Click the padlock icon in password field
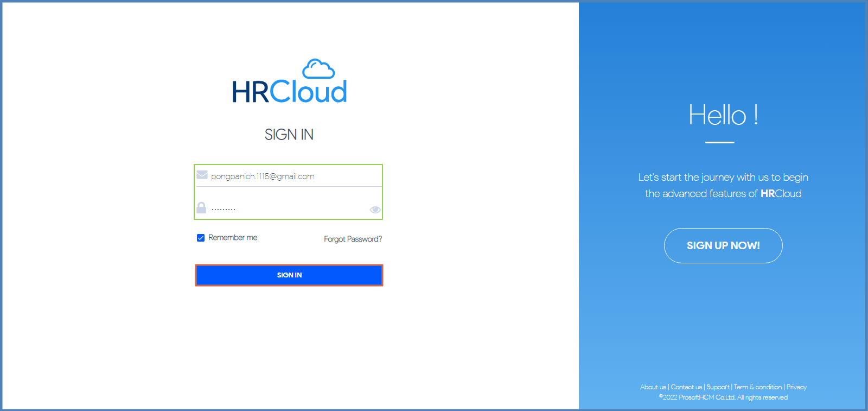The width and height of the screenshot is (868, 411). click(201, 207)
